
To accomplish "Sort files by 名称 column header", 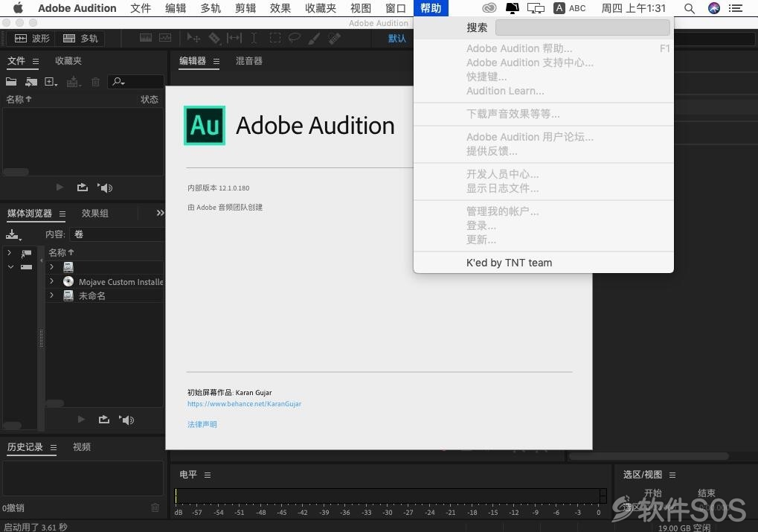I will click(x=19, y=99).
